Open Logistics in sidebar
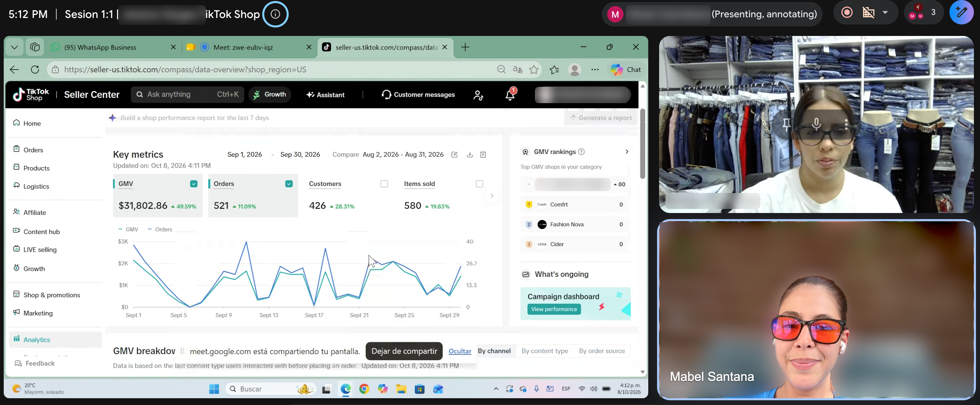This screenshot has width=980, height=405. [31, 186]
